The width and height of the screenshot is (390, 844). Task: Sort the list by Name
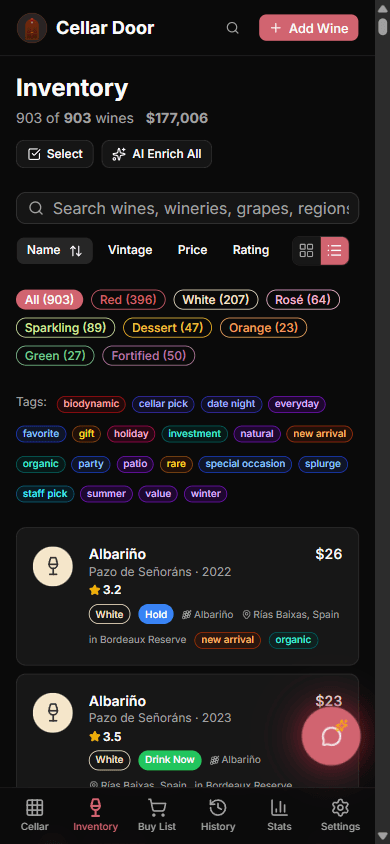point(54,250)
